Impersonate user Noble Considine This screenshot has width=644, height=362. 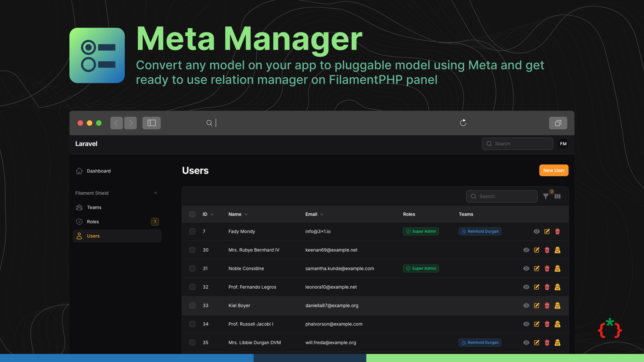point(557,268)
